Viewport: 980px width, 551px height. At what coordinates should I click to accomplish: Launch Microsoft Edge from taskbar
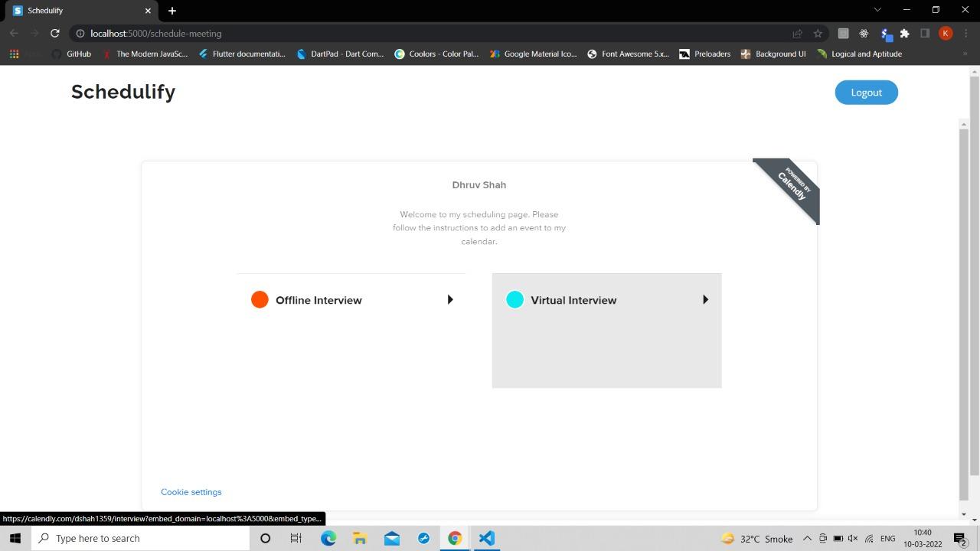(x=328, y=538)
